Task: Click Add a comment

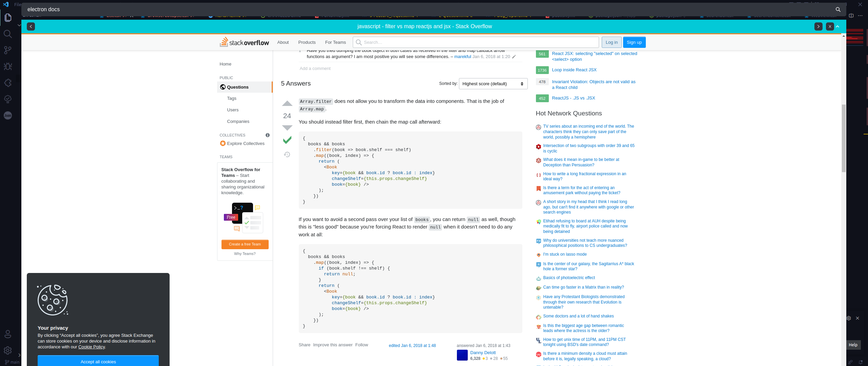Action: tap(315, 69)
